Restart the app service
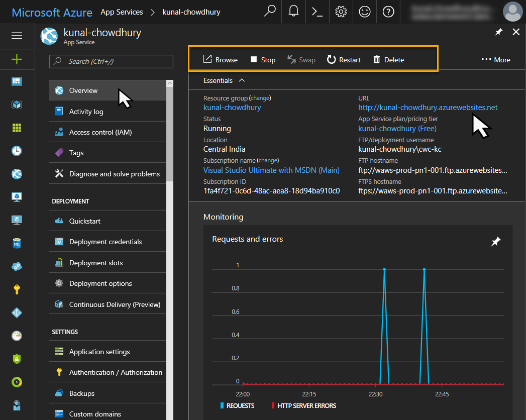The width and height of the screenshot is (526, 420). tap(344, 60)
